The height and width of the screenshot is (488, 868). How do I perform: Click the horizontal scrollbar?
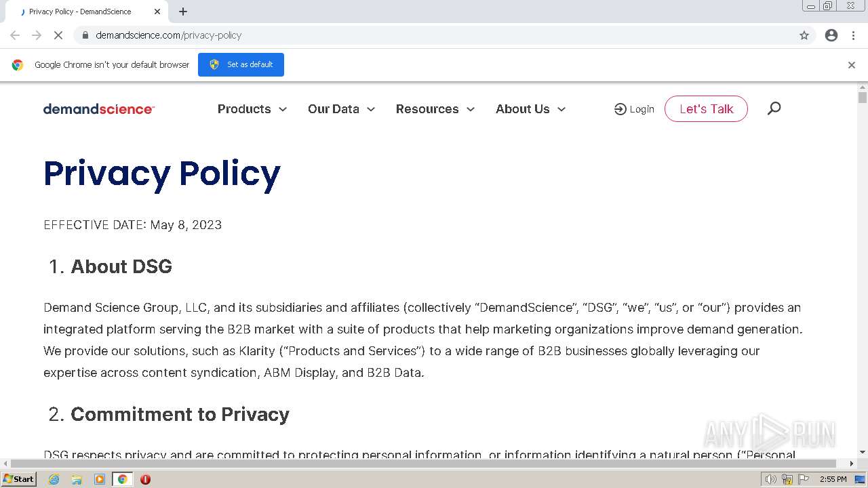424,464
